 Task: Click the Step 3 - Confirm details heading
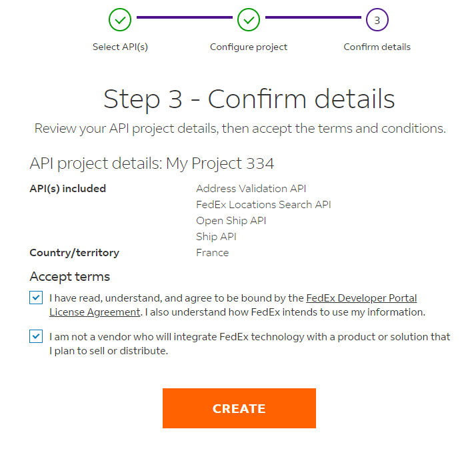249,99
